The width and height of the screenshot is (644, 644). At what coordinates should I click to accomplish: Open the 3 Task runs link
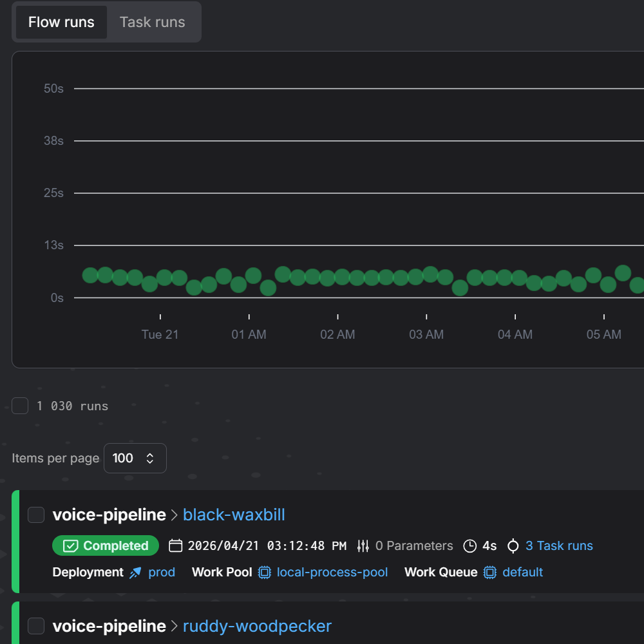click(560, 546)
